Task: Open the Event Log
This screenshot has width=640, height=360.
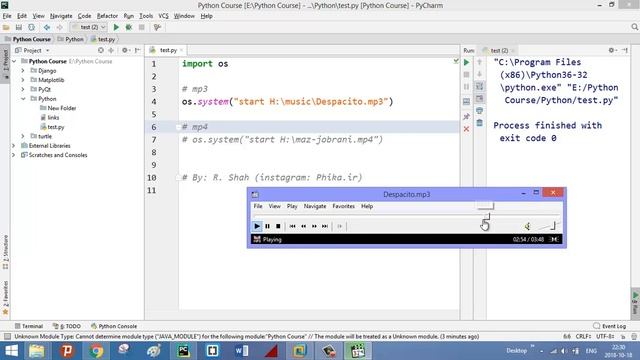Action: tap(610, 326)
